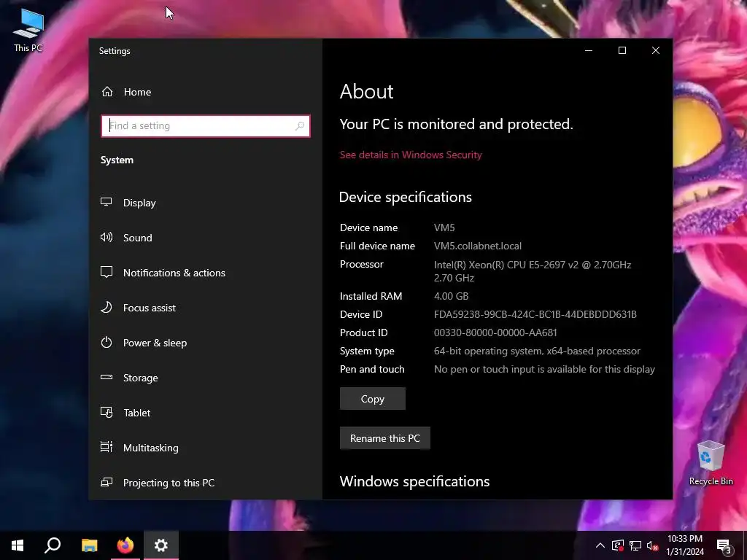This screenshot has width=747, height=560.
Task: Close the Settings window
Action: pyautogui.click(x=656, y=50)
